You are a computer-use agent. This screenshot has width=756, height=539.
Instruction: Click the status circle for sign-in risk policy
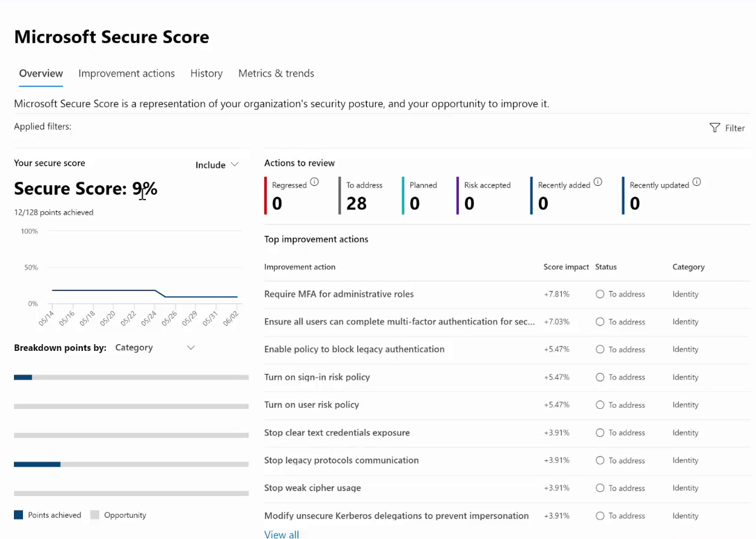click(x=600, y=377)
